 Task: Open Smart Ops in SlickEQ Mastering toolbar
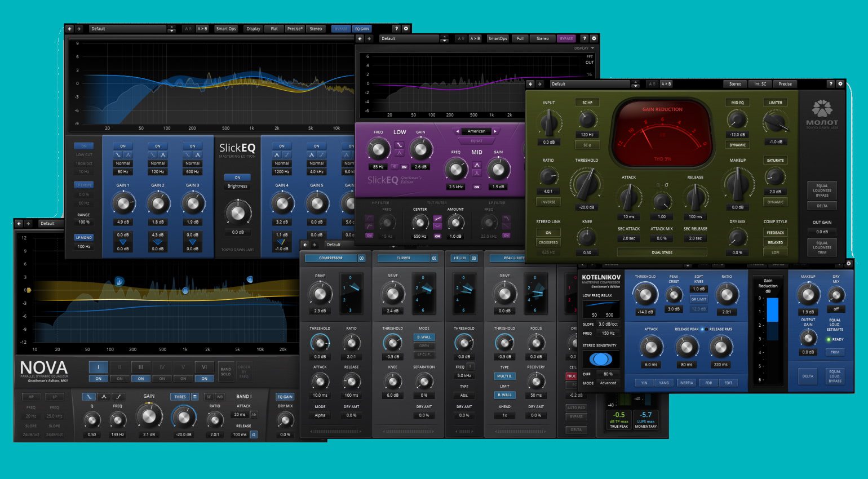point(226,28)
